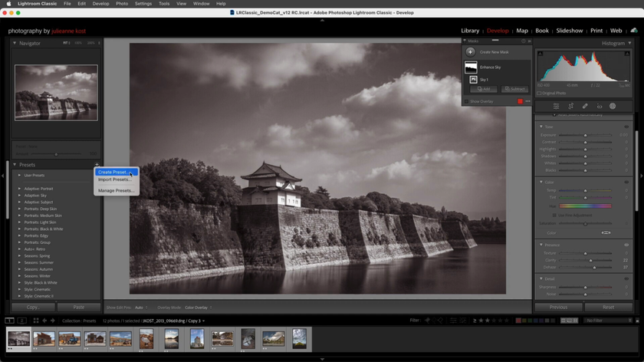The width and height of the screenshot is (644, 362).
Task: Toggle Tone section visibility eye
Action: pos(626,127)
